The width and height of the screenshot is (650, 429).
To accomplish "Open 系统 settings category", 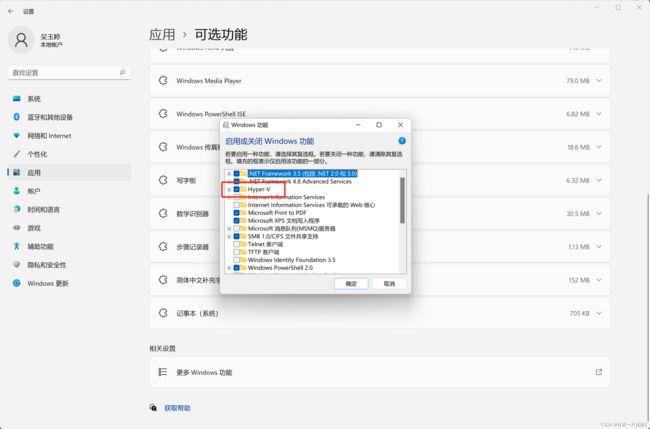I will click(x=69, y=99).
